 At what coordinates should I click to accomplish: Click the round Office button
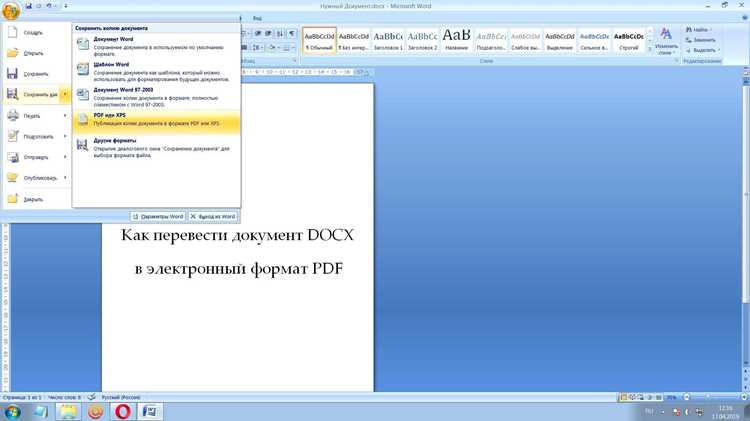11,10
